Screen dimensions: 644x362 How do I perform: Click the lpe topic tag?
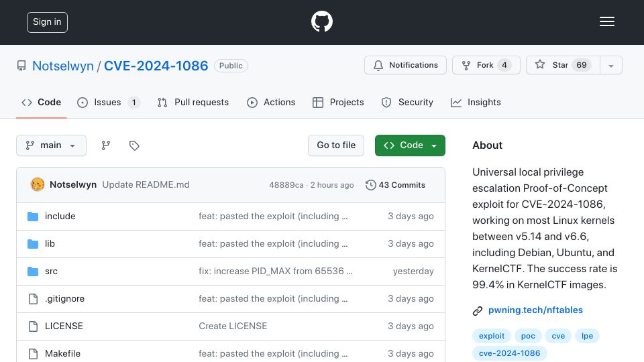pos(588,336)
